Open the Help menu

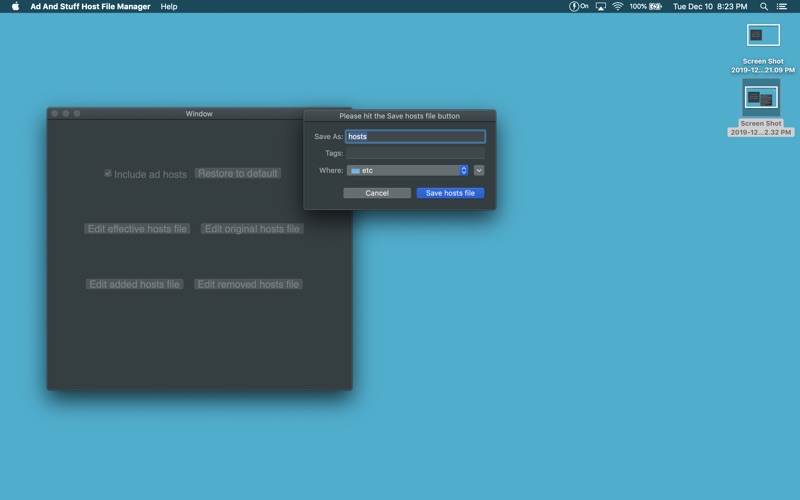coord(169,7)
